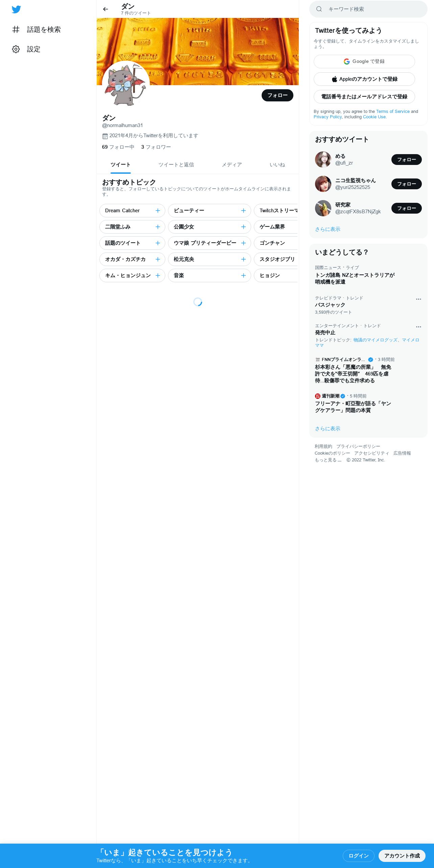Open the 週刊新潮 ヤングケアラー article
434x868 pixels.
pos(353,407)
